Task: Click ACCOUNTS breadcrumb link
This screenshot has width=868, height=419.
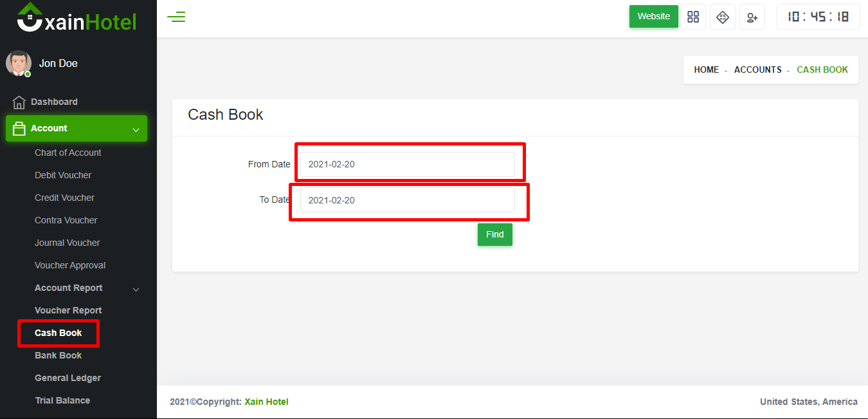Action: coord(757,70)
